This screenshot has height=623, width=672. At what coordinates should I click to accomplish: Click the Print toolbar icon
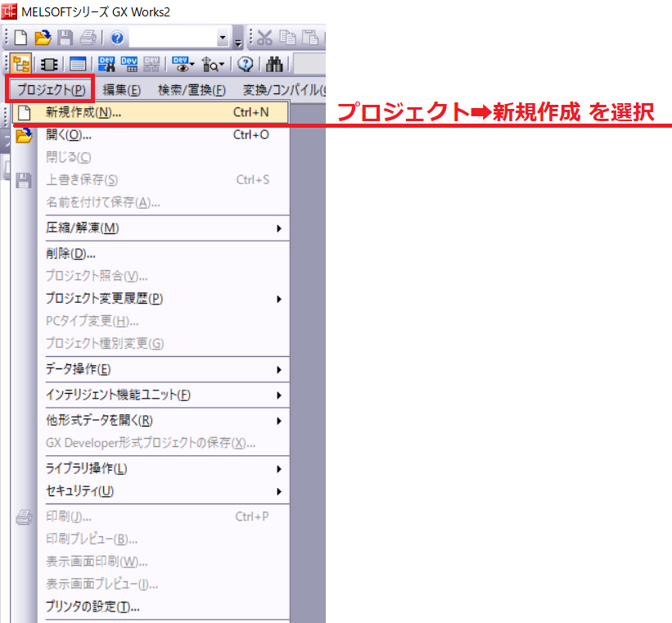coord(88,38)
